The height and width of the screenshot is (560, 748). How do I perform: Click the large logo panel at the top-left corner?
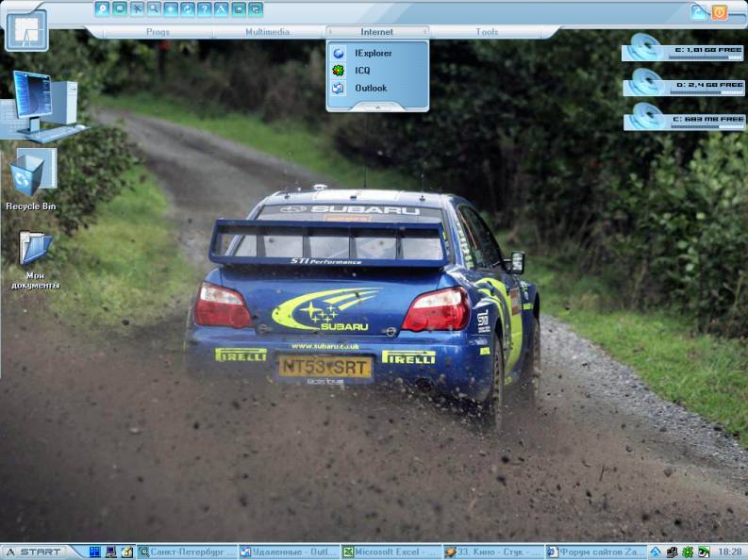pyautogui.click(x=26, y=30)
